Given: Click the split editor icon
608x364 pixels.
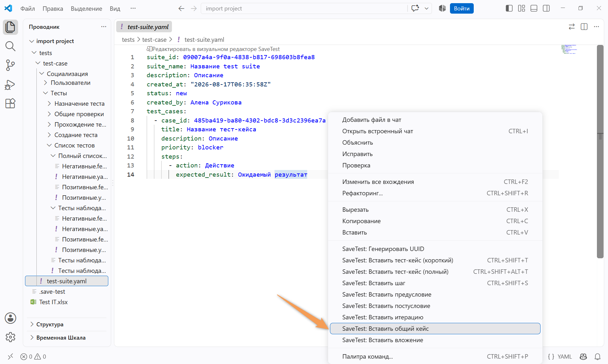Looking at the screenshot, I should tap(584, 27).
